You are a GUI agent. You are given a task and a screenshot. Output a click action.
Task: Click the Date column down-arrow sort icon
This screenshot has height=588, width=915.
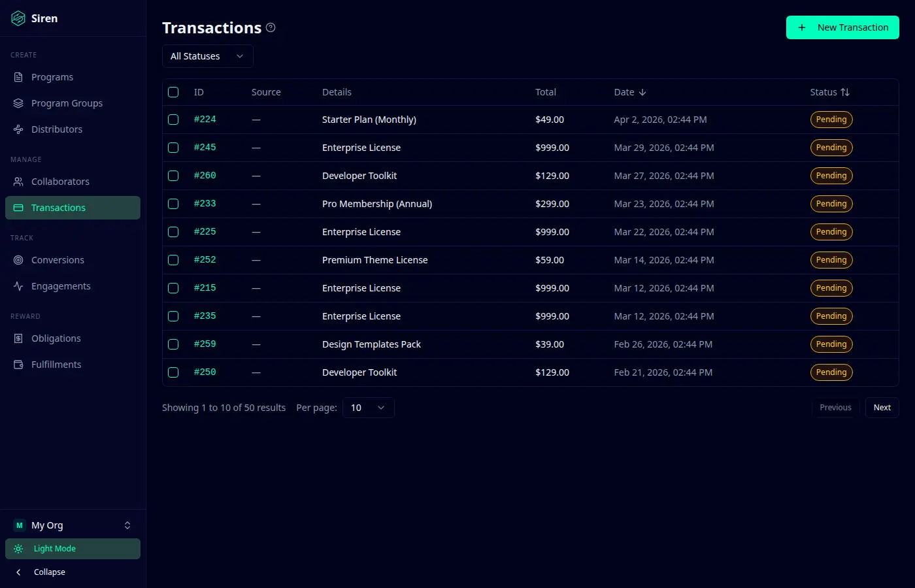click(x=642, y=92)
